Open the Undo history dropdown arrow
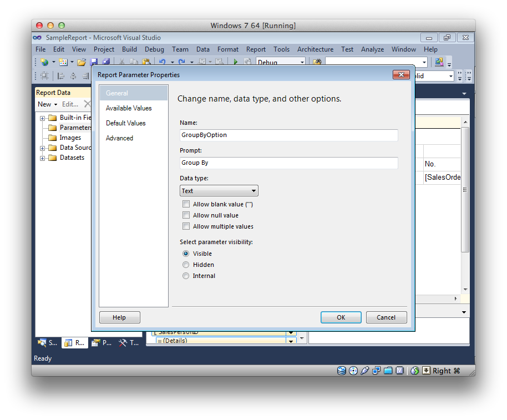The width and height of the screenshot is (507, 420). coord(173,62)
